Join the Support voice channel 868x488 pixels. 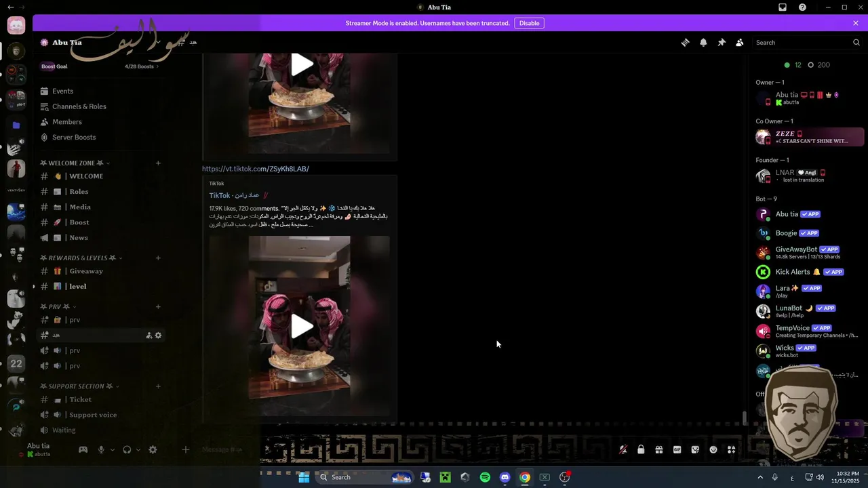tap(100, 415)
